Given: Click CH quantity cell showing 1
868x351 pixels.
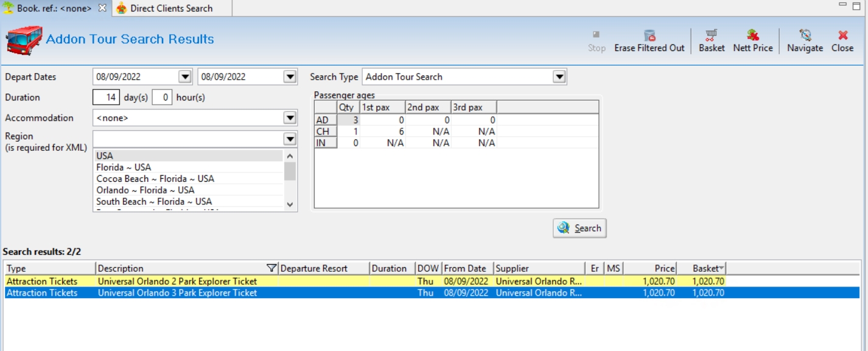Looking at the screenshot, I should [x=348, y=131].
